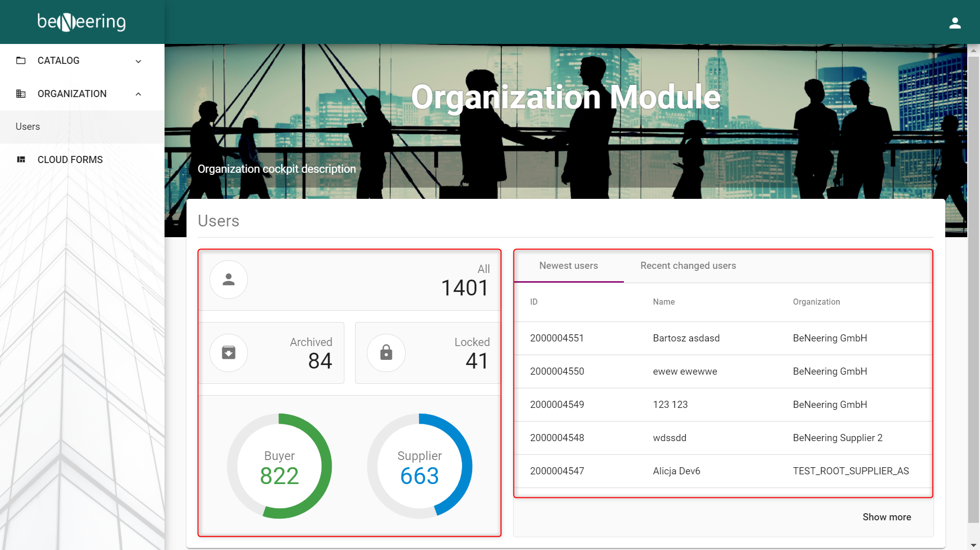Click the Archived users archive icon
The image size is (980, 550).
click(x=228, y=353)
